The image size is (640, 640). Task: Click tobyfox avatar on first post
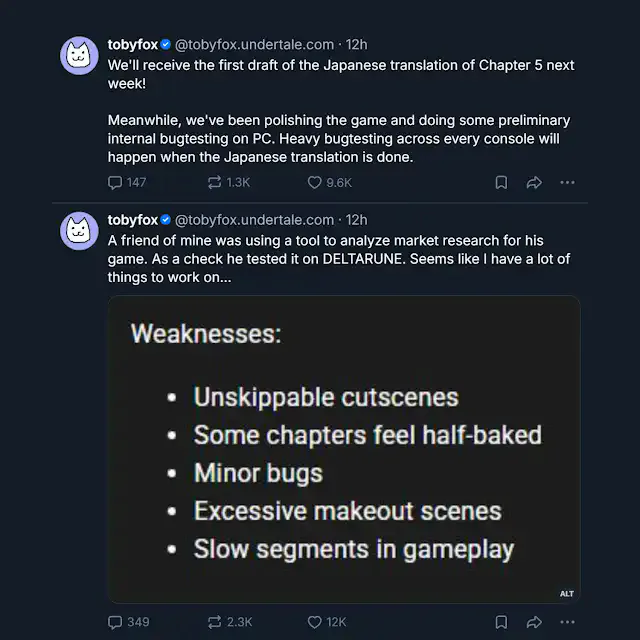tap(80, 56)
